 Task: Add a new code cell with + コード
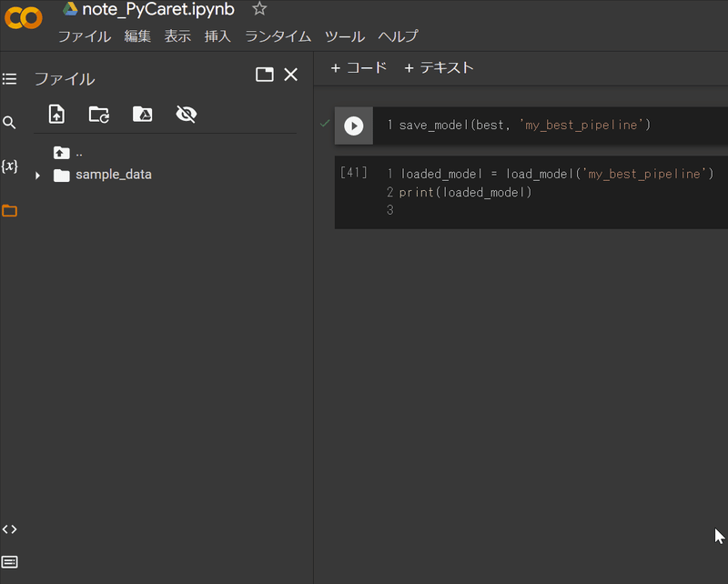359,67
